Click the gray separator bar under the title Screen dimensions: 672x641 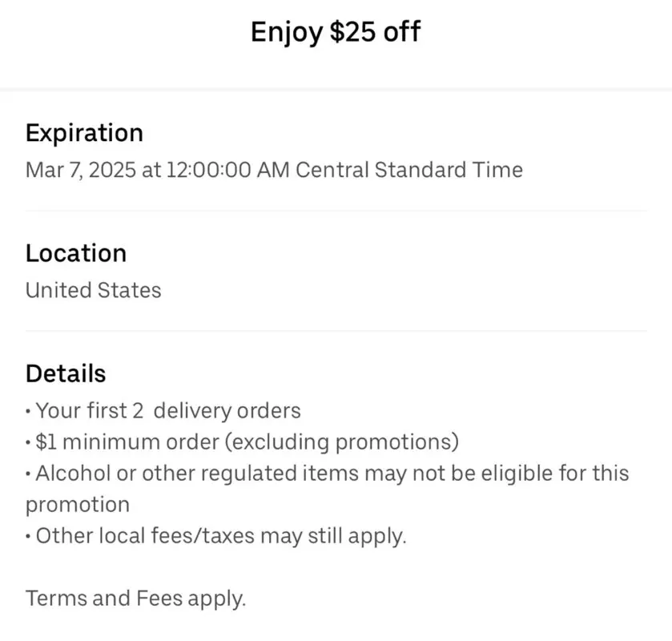point(336,90)
